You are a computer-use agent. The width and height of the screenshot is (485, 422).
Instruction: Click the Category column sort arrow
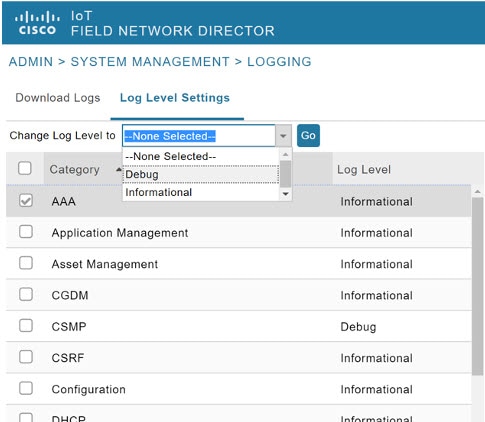pos(118,170)
